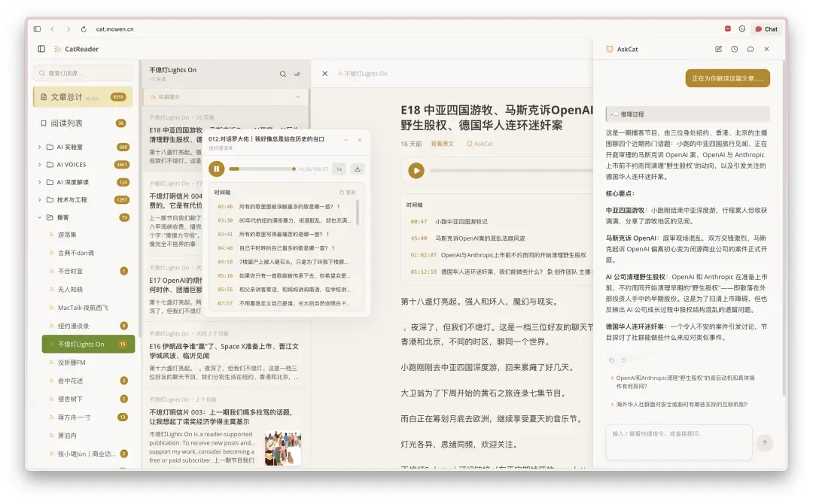Image resolution: width=813 pixels, height=504 pixels.
Task: Toggle the browser sidebar panel icon
Action: [37, 29]
